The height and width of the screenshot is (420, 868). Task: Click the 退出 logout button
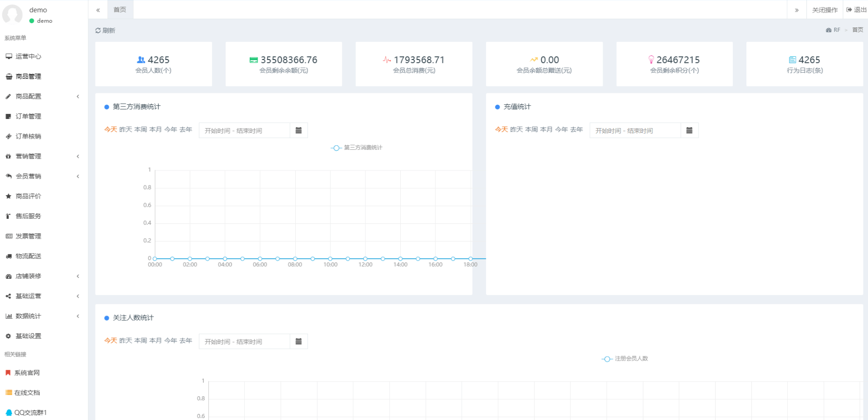coord(856,10)
